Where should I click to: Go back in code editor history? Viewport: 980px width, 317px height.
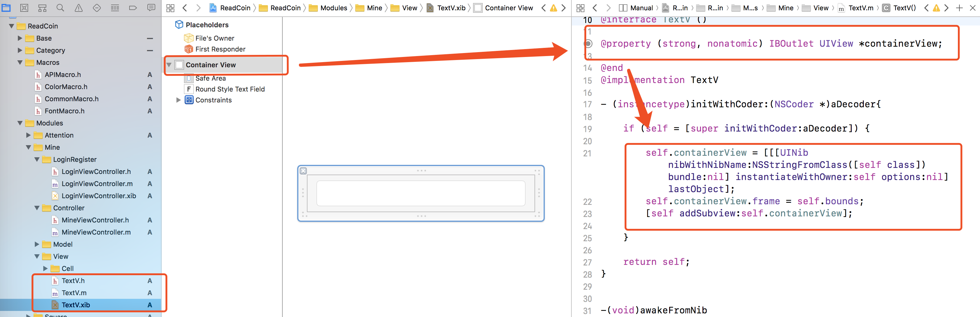[x=595, y=8]
